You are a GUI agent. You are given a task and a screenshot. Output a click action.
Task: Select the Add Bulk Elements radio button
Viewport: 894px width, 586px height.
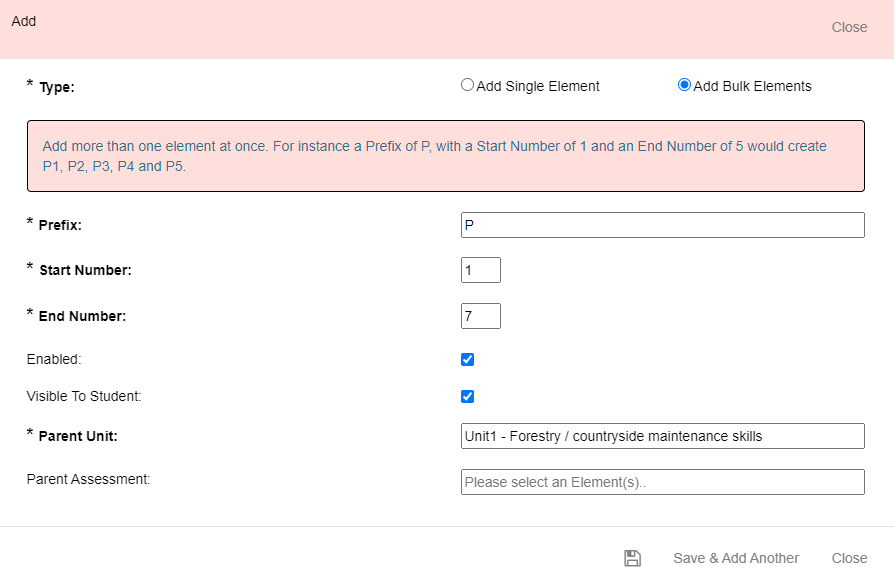[684, 85]
